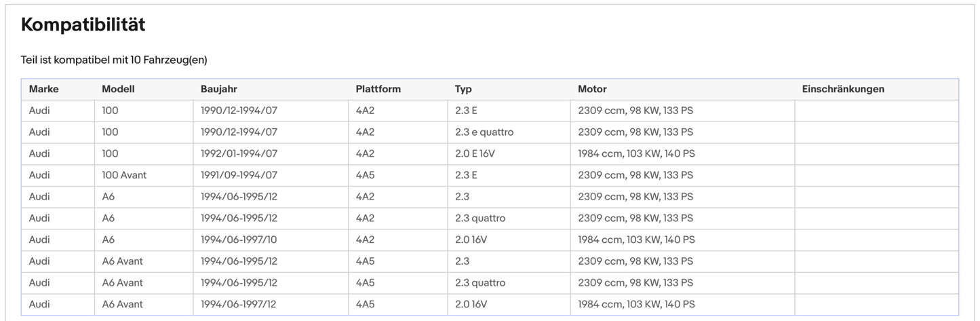980x321 pixels.
Task: Select the 1994/06-1997/12 build year cell
Action: tap(239, 304)
